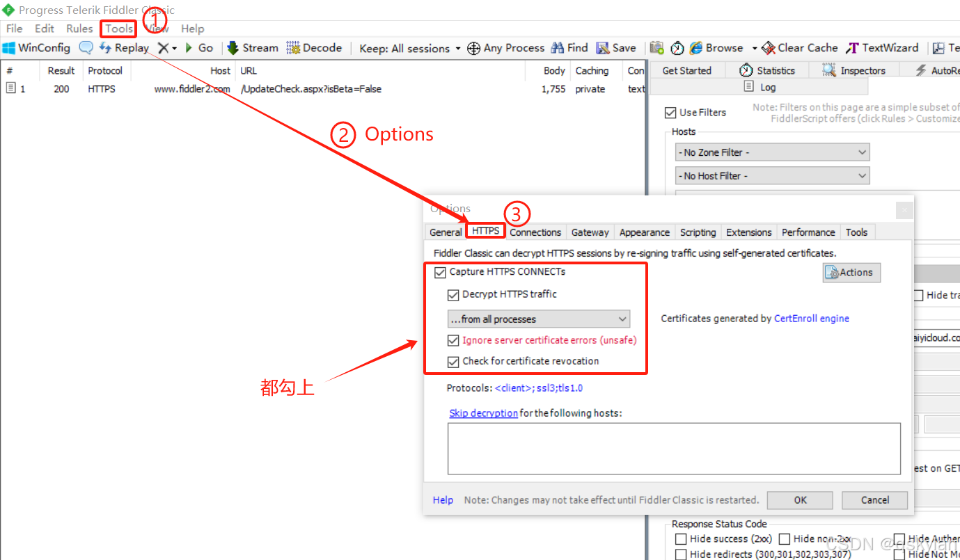Enable Hide redirects (300,301,302,303,307) checkbox
Image resolution: width=960 pixels, height=560 pixels.
[681, 554]
